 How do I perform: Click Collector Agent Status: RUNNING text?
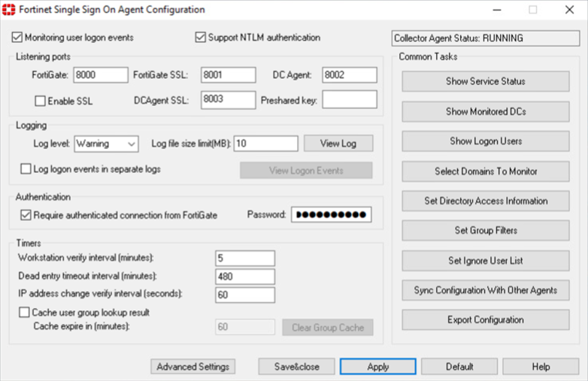pyautogui.click(x=458, y=38)
